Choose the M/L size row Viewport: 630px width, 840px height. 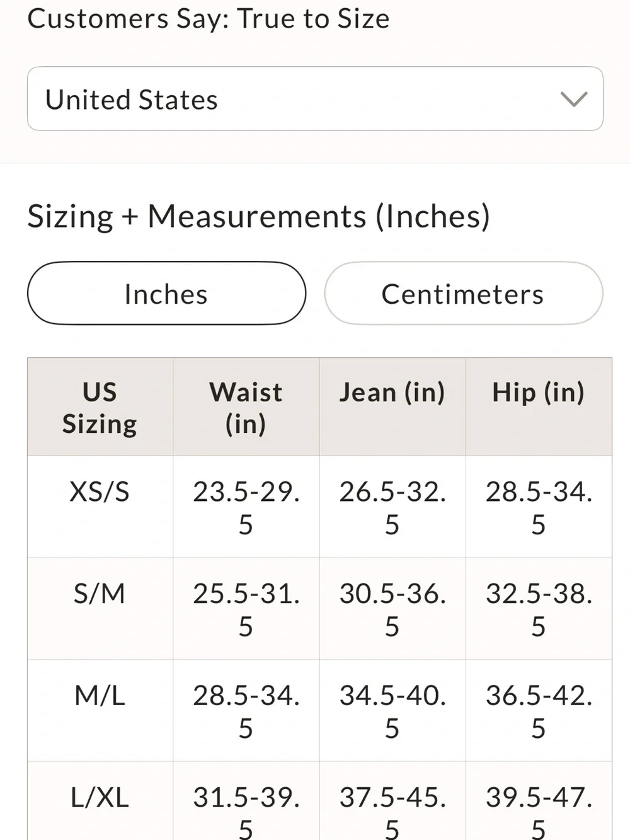point(319,711)
